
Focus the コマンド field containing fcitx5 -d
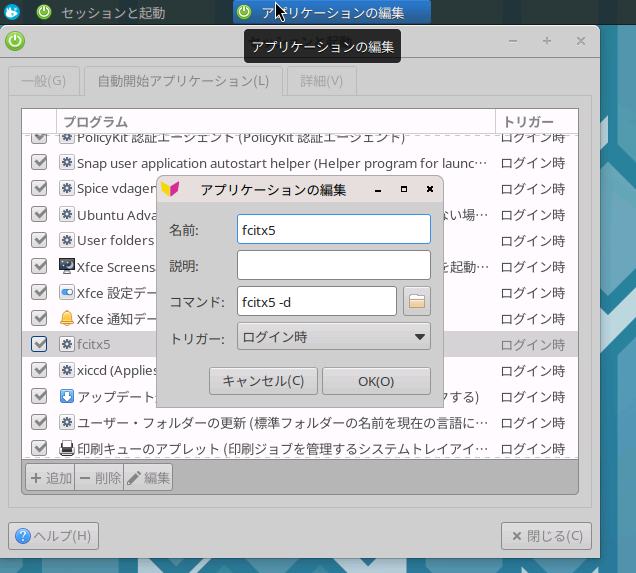pyautogui.click(x=317, y=301)
